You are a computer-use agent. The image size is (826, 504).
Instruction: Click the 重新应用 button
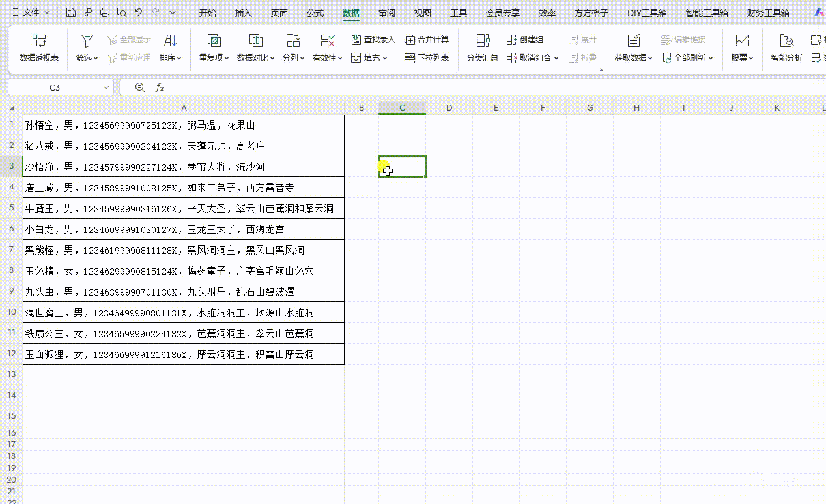(129, 58)
